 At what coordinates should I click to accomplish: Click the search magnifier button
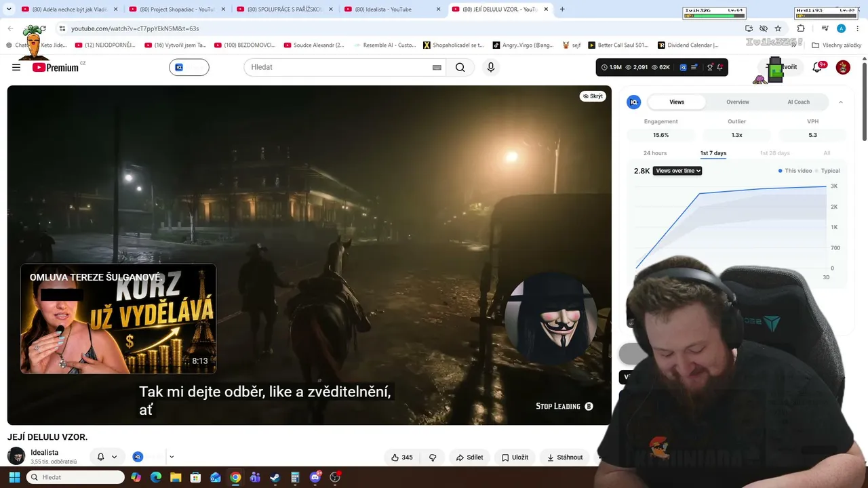click(x=460, y=67)
